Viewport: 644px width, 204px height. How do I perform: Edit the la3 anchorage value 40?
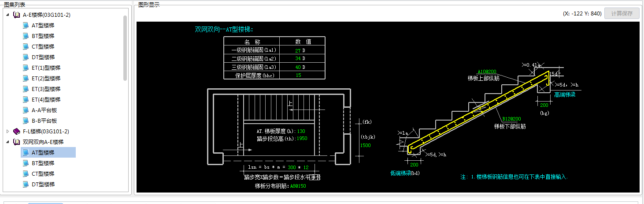coord(298,67)
